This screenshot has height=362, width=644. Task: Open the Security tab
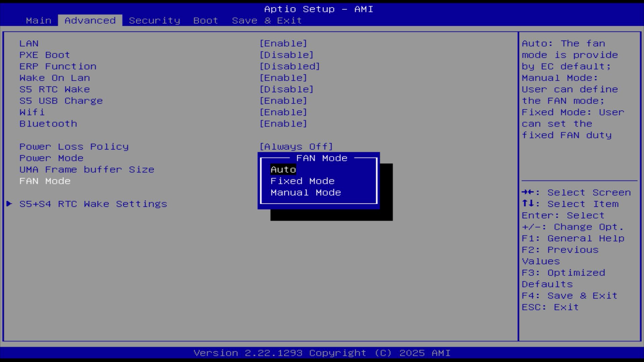tap(154, 20)
